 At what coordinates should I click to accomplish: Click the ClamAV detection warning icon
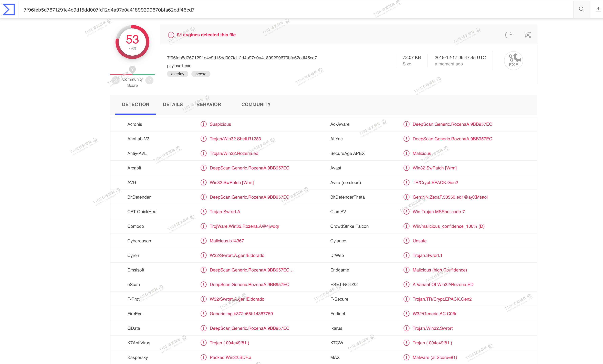pyautogui.click(x=406, y=212)
